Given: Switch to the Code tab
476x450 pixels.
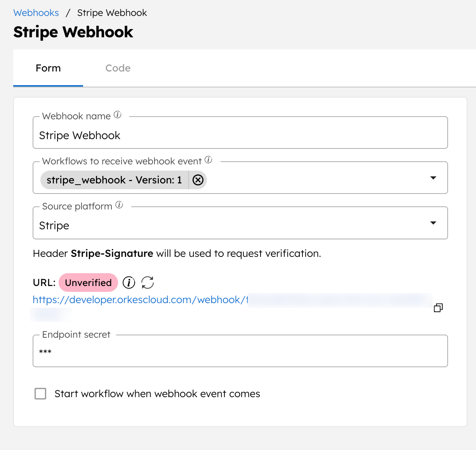Looking at the screenshot, I should [x=118, y=68].
